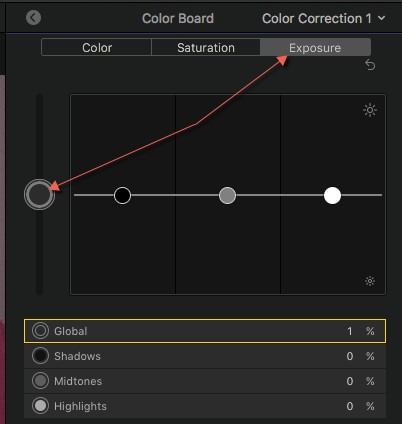This screenshot has width=402, height=424.
Task: Click the black shadows puck on board
Action: (x=122, y=195)
